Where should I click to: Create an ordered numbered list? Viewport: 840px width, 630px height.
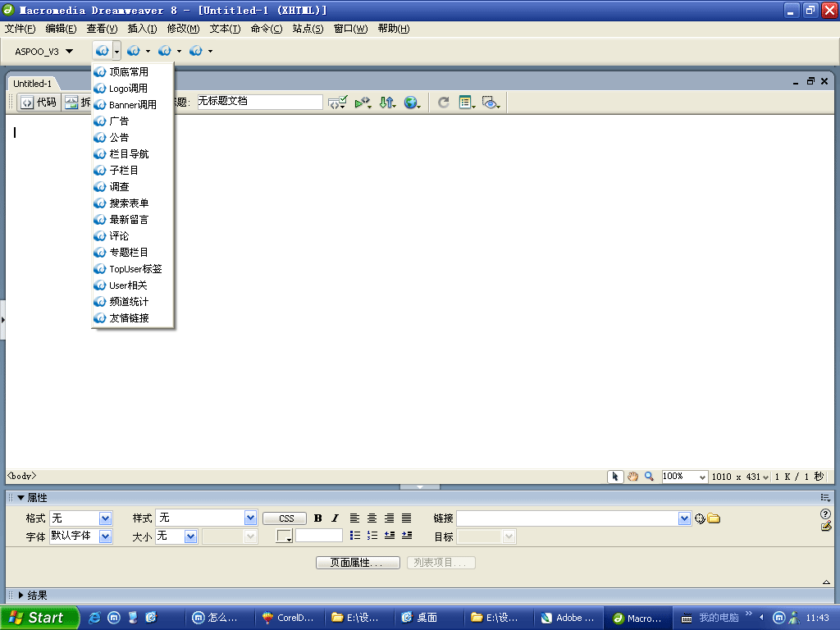372,535
